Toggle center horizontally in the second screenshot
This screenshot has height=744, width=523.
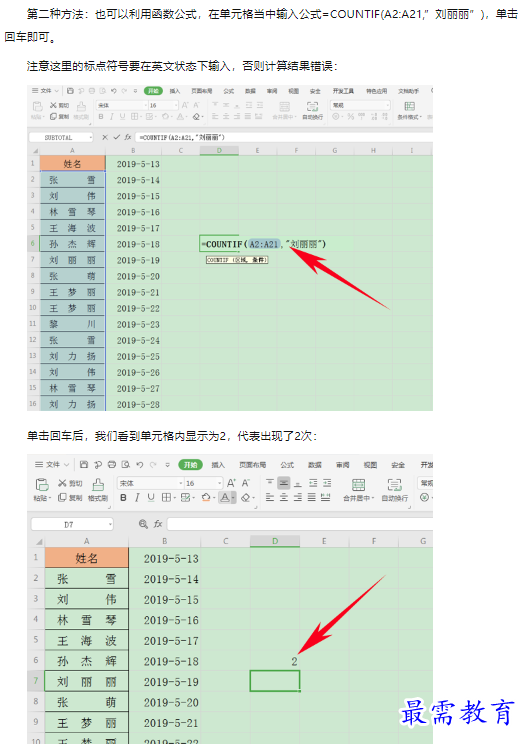coord(284,497)
